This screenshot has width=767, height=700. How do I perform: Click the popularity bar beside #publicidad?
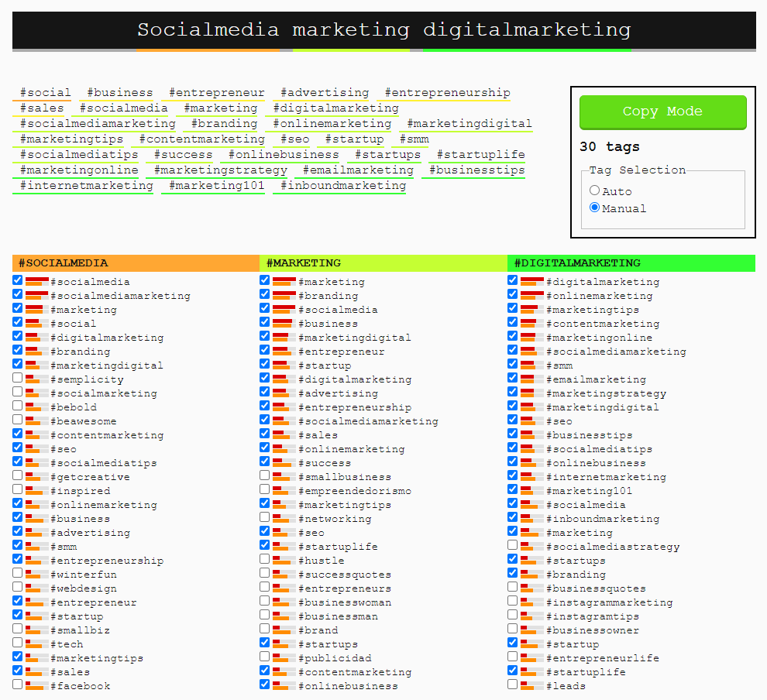point(284,658)
